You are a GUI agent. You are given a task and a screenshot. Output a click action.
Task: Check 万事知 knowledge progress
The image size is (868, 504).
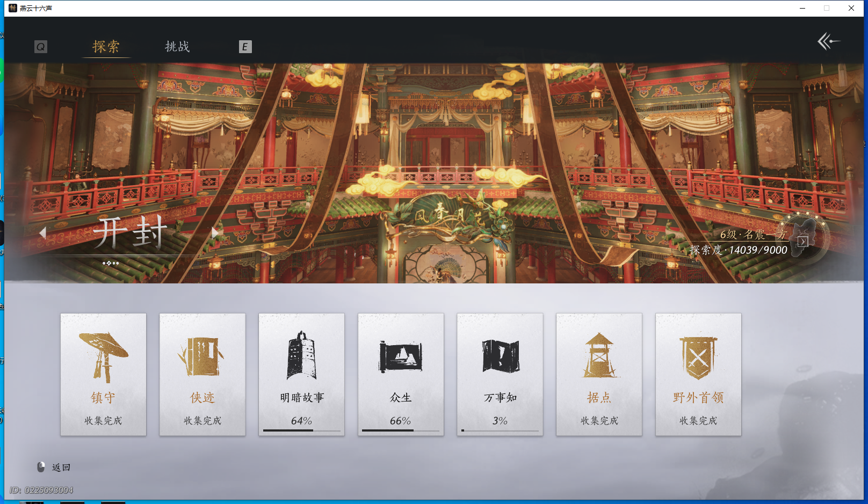500,374
